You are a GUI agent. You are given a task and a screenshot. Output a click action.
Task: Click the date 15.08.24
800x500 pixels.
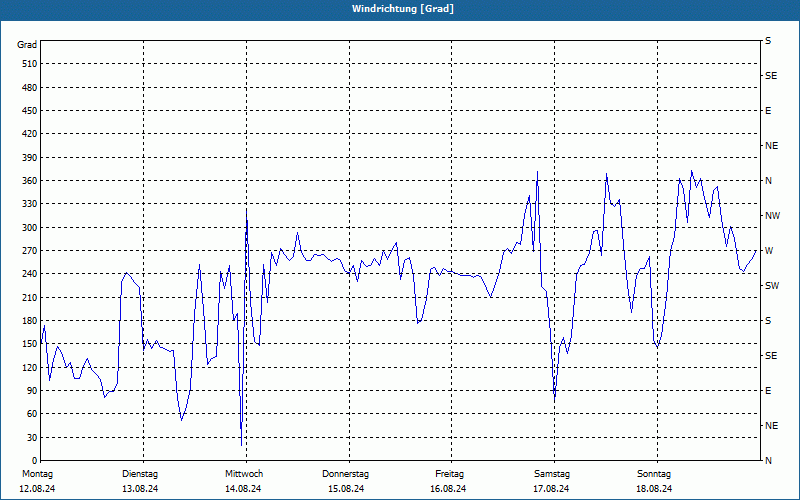(x=346, y=489)
